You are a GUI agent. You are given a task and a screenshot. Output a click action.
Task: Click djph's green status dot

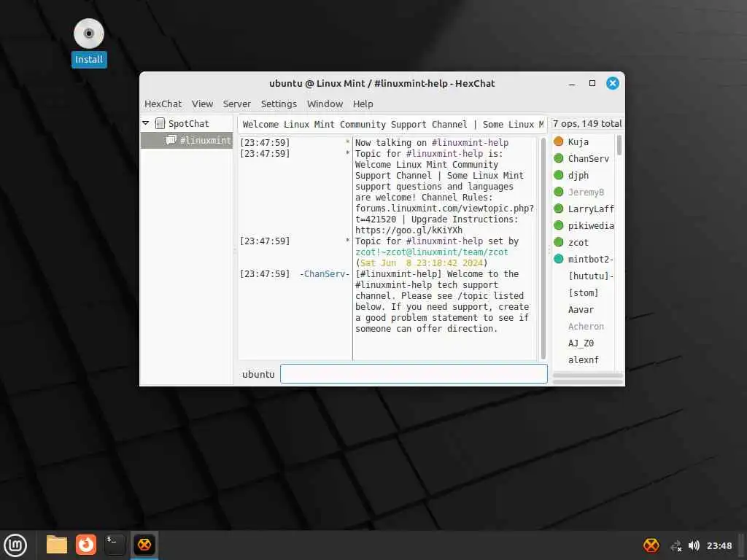[558, 175]
